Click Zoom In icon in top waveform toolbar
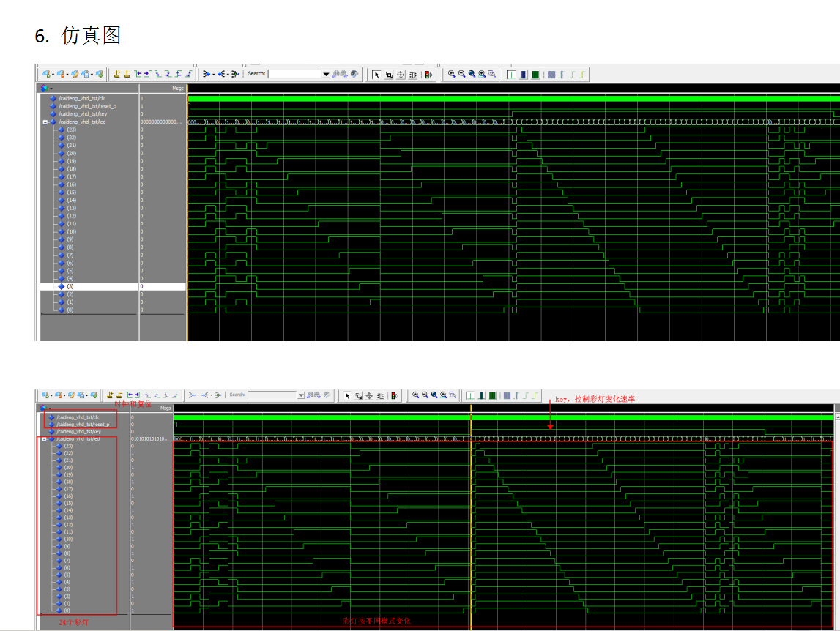The image size is (840, 631). click(452, 74)
